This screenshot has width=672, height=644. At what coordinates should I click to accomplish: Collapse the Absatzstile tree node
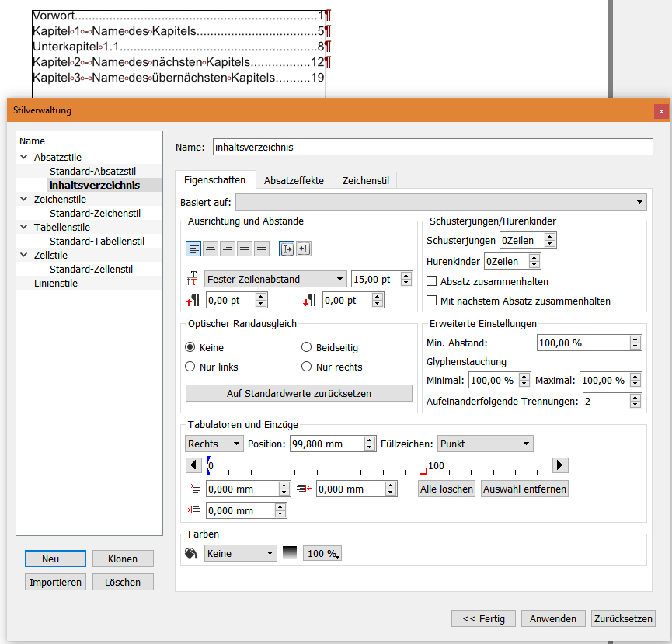[24, 158]
